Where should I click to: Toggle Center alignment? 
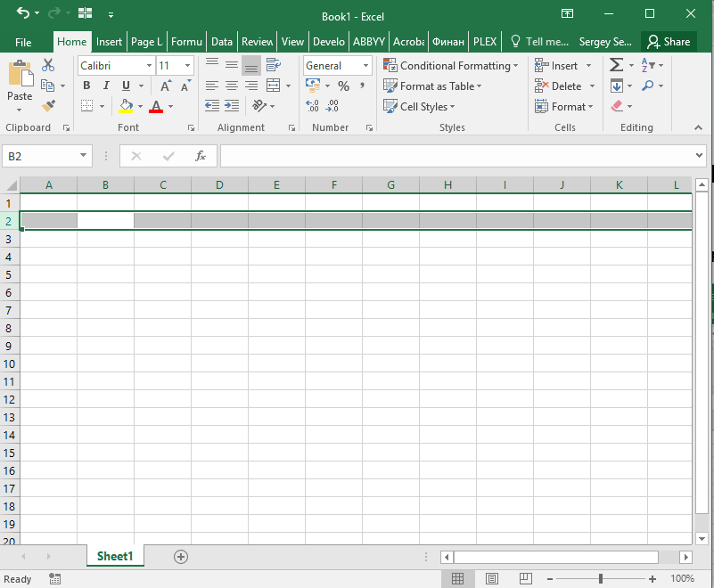click(x=232, y=86)
